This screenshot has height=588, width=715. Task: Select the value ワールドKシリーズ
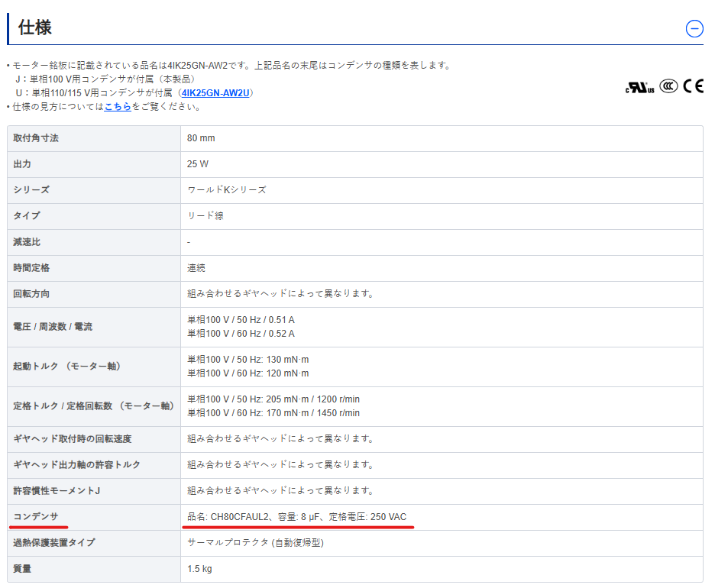(x=227, y=190)
